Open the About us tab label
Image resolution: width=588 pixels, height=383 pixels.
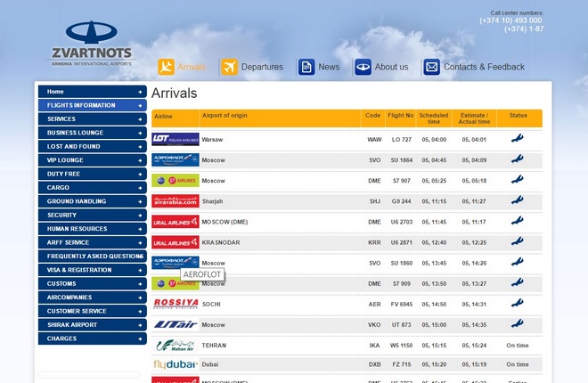click(x=391, y=67)
